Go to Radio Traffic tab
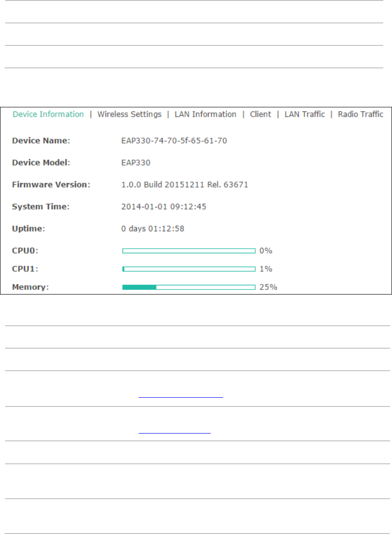The width and height of the screenshot is (392, 534). click(x=361, y=114)
